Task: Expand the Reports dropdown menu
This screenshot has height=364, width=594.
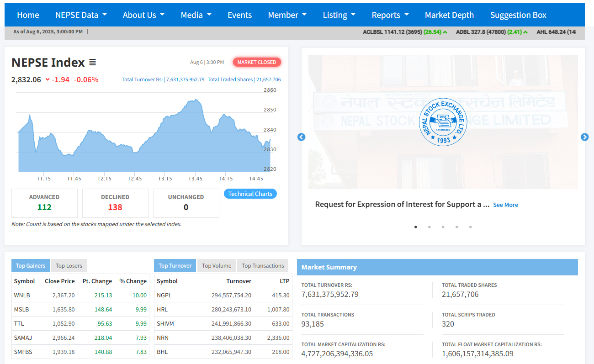Action: pos(390,15)
